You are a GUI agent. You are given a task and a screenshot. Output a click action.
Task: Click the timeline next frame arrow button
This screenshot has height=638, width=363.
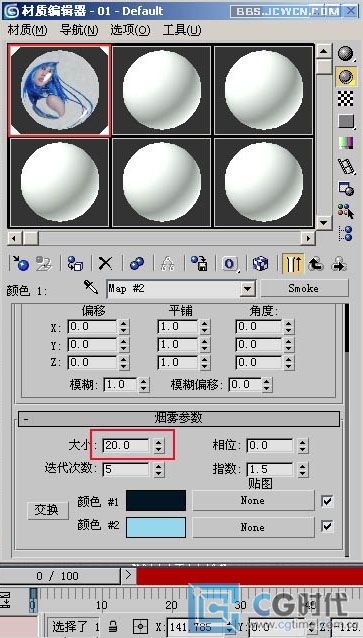(129, 576)
